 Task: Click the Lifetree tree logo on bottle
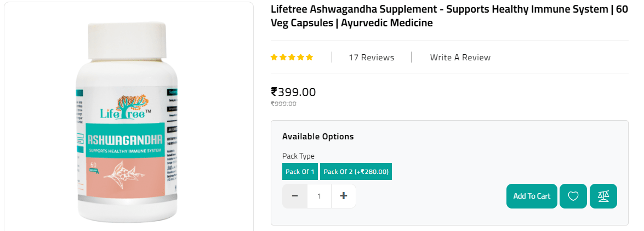[123, 106]
